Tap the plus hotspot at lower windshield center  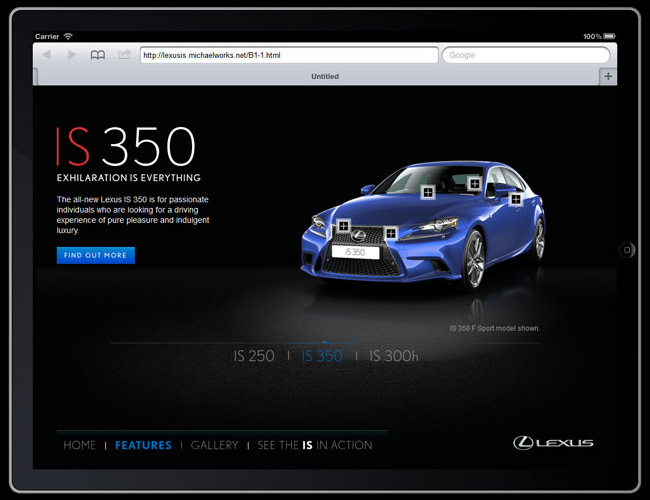427,191
